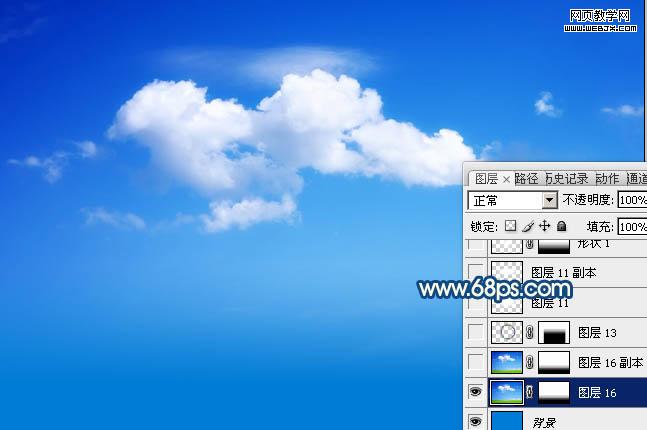Select layer named 背景

pyautogui.click(x=544, y=423)
